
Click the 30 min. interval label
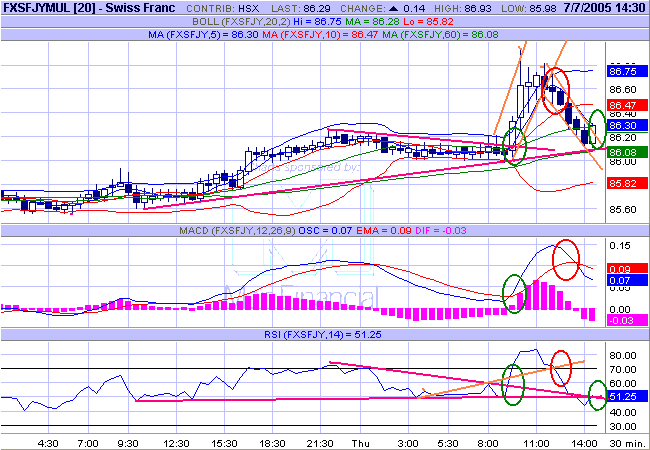pyautogui.click(x=626, y=443)
